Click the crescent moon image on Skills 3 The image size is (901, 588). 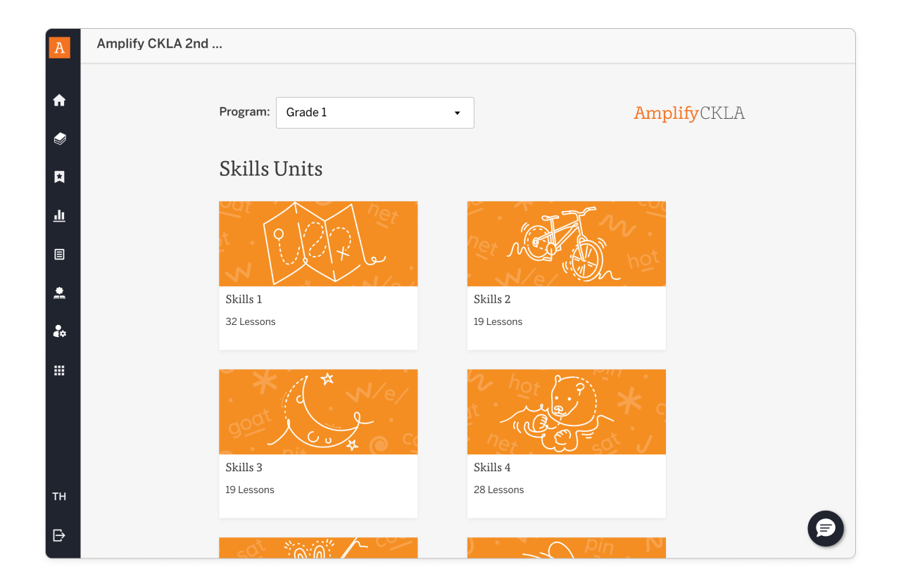point(318,411)
